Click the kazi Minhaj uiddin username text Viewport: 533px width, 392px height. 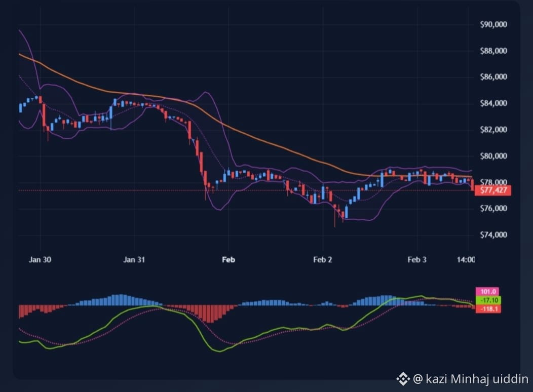[477, 379]
